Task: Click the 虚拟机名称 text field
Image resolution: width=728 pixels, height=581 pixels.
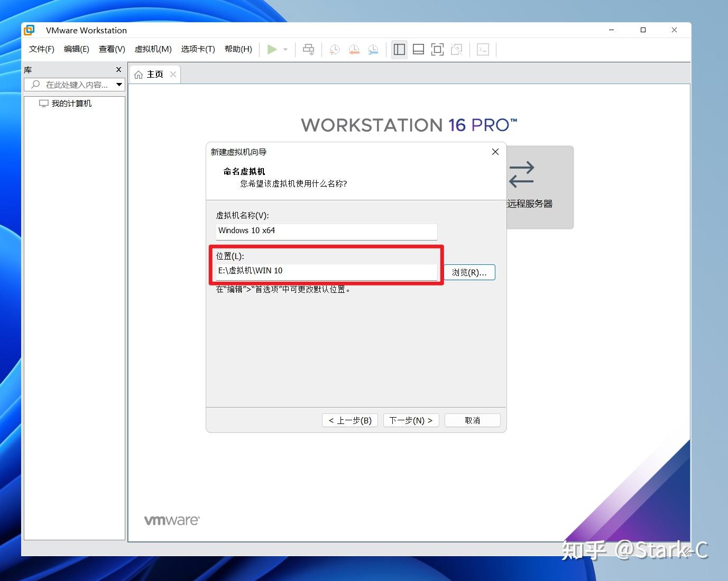Action: pos(326,231)
